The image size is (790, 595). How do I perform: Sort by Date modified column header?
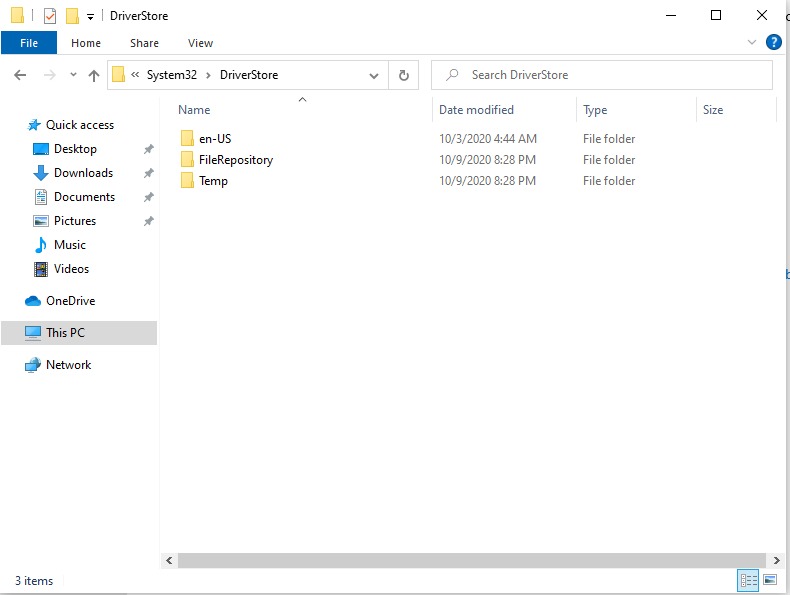(x=476, y=110)
